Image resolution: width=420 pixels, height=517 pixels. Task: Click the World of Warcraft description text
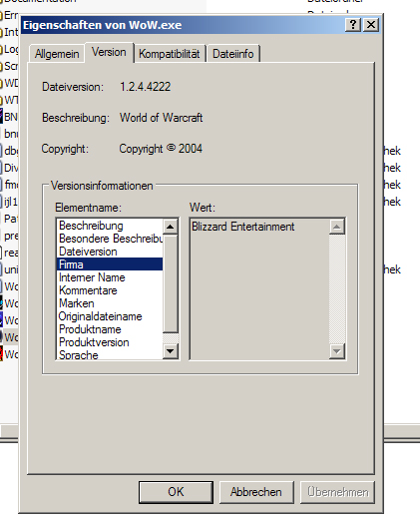click(x=162, y=118)
